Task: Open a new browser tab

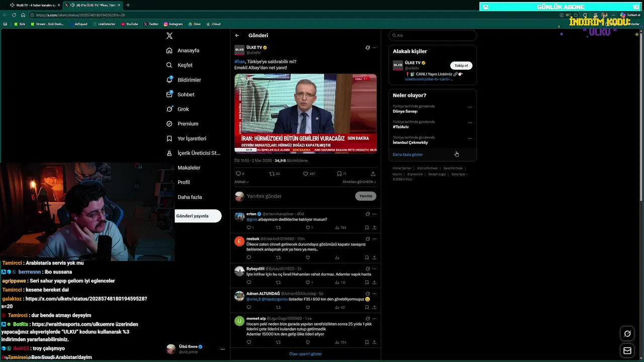Action: 128,5
